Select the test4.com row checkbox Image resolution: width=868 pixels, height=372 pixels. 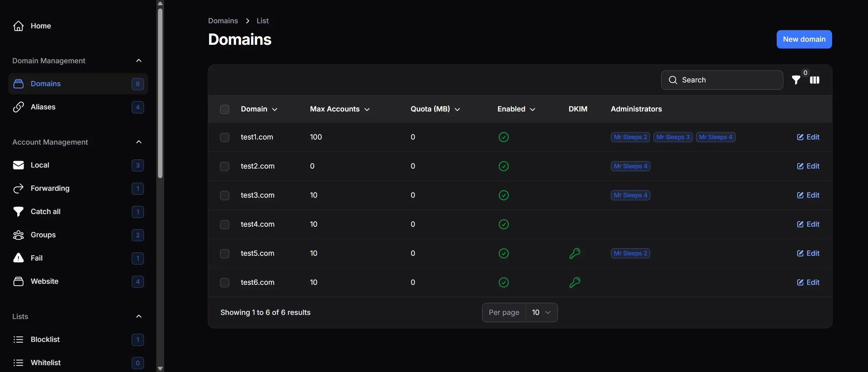[225, 225]
